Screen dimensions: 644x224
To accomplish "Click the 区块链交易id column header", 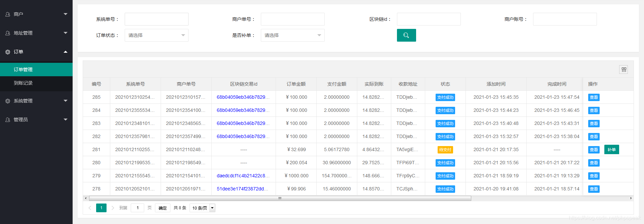I will [244, 84].
